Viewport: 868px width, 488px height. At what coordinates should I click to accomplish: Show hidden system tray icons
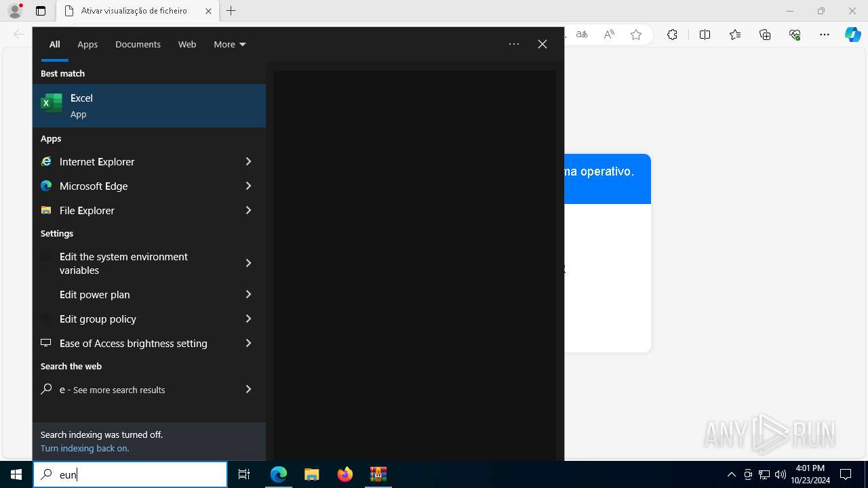click(x=731, y=474)
